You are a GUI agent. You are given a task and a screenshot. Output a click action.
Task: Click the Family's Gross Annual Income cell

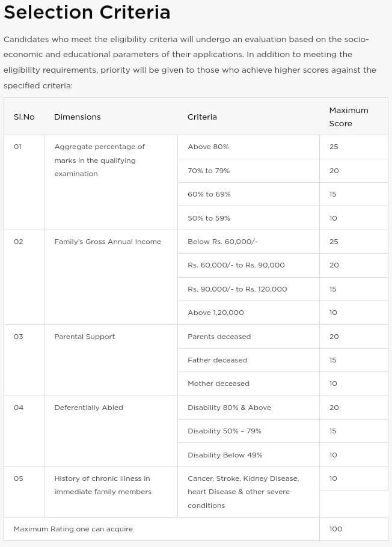(108, 242)
